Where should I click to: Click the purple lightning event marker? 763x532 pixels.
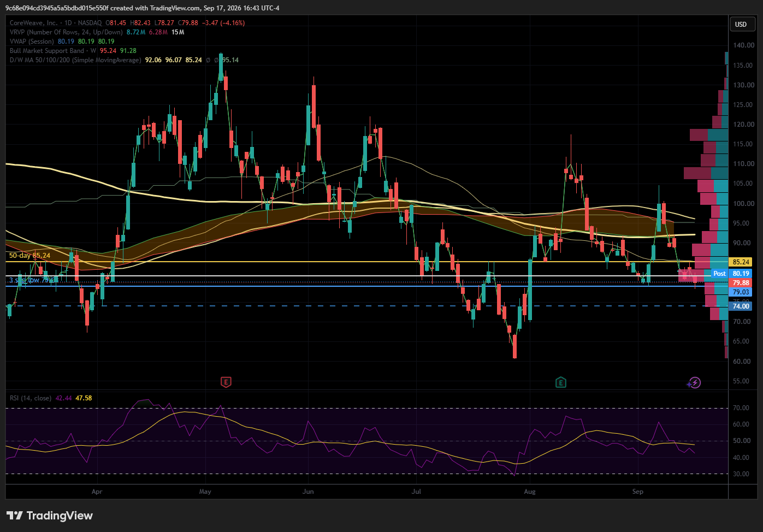coord(695,382)
